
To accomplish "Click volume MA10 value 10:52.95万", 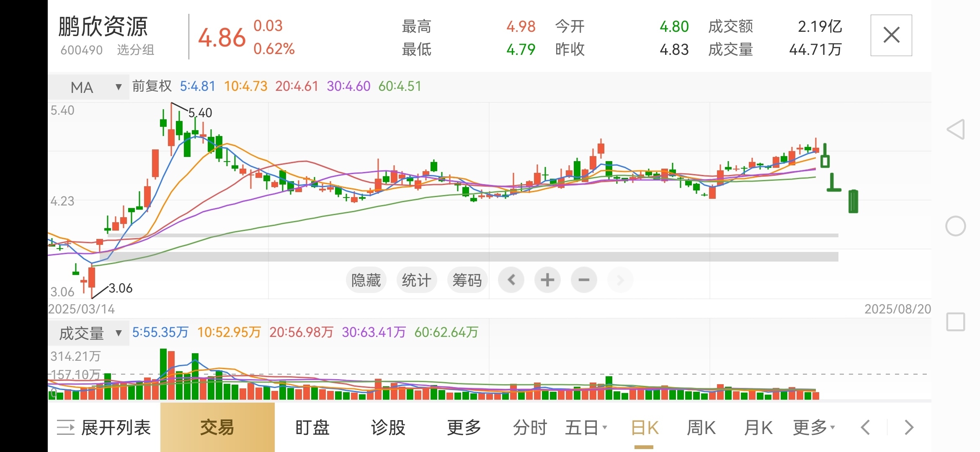I will pos(229,332).
